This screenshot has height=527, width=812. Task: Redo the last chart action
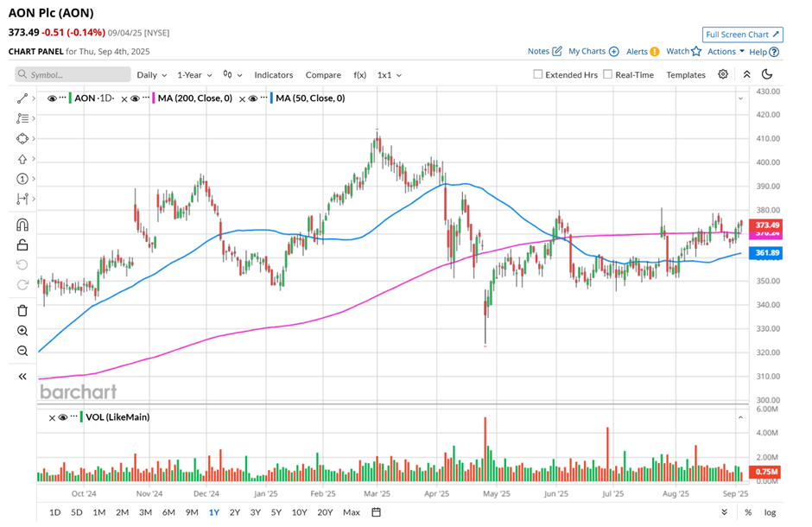coord(22,285)
